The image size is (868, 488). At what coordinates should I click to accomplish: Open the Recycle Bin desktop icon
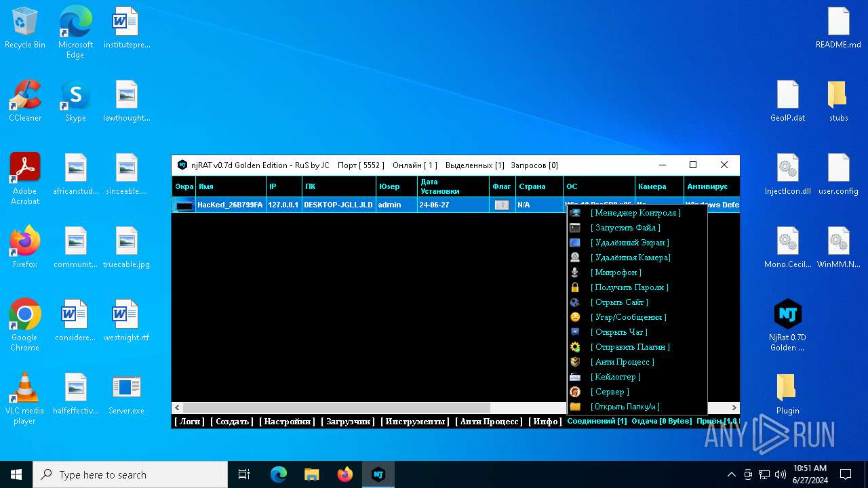click(x=25, y=27)
